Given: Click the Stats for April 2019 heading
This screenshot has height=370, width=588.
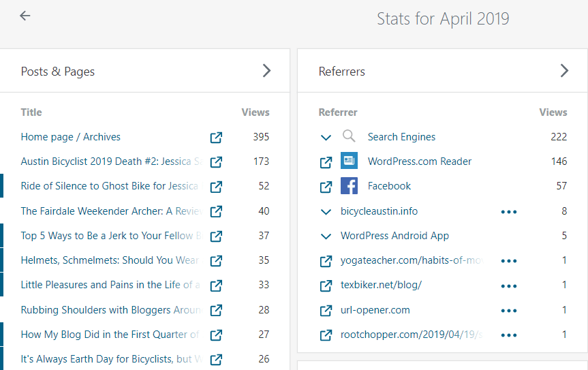Looking at the screenshot, I should tap(443, 18).
